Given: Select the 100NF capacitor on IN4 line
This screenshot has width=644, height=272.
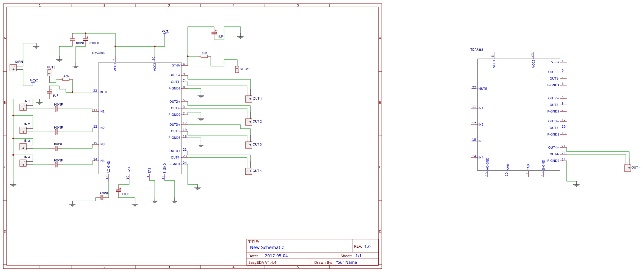Looking at the screenshot, I should click(x=56, y=165).
